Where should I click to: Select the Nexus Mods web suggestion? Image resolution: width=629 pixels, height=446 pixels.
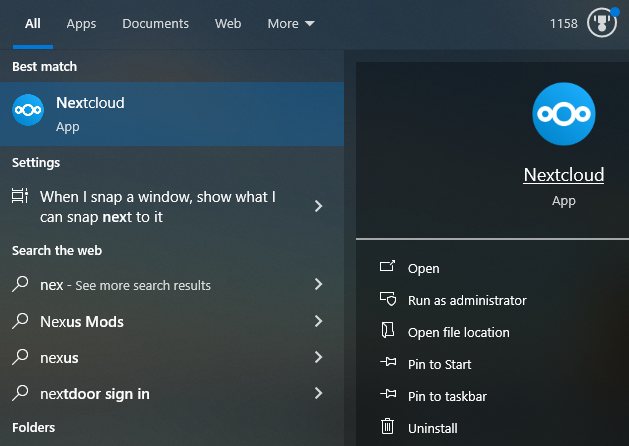[x=172, y=321]
